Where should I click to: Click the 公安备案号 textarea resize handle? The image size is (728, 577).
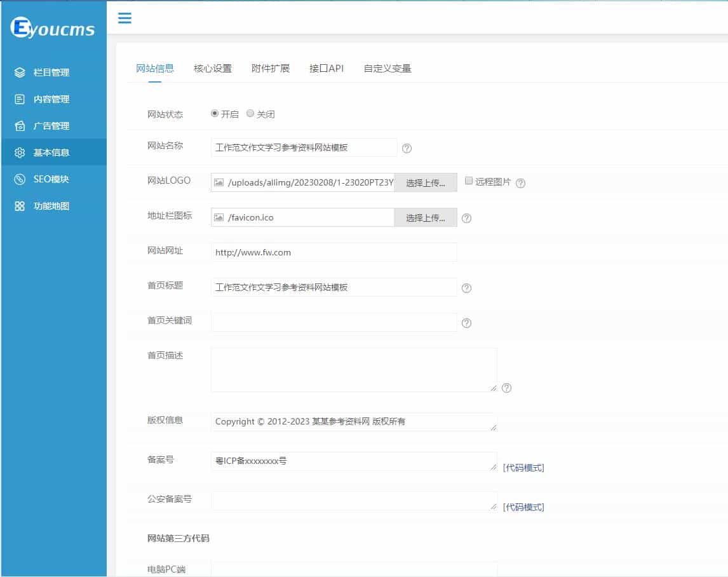point(494,506)
